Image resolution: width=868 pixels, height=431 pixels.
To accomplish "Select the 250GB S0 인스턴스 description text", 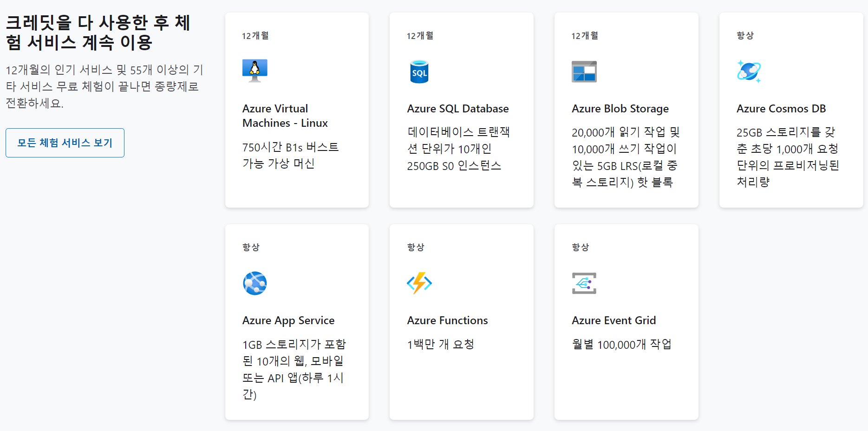I will pos(458,149).
